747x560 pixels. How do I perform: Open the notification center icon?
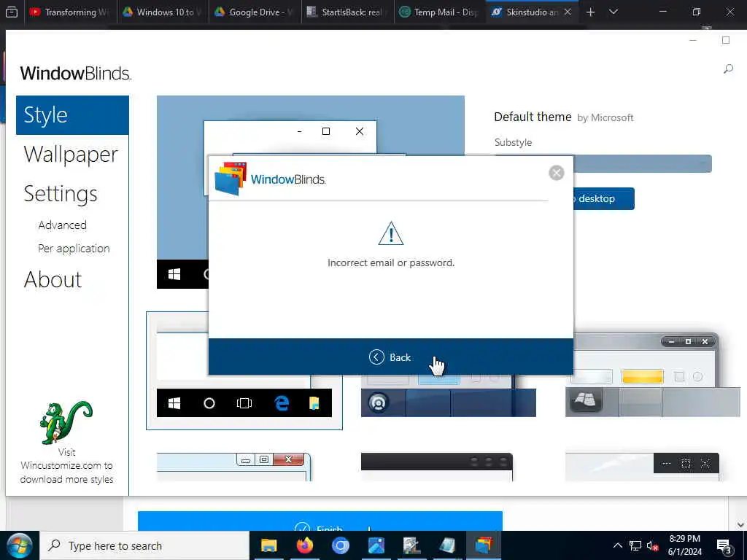pos(724,546)
